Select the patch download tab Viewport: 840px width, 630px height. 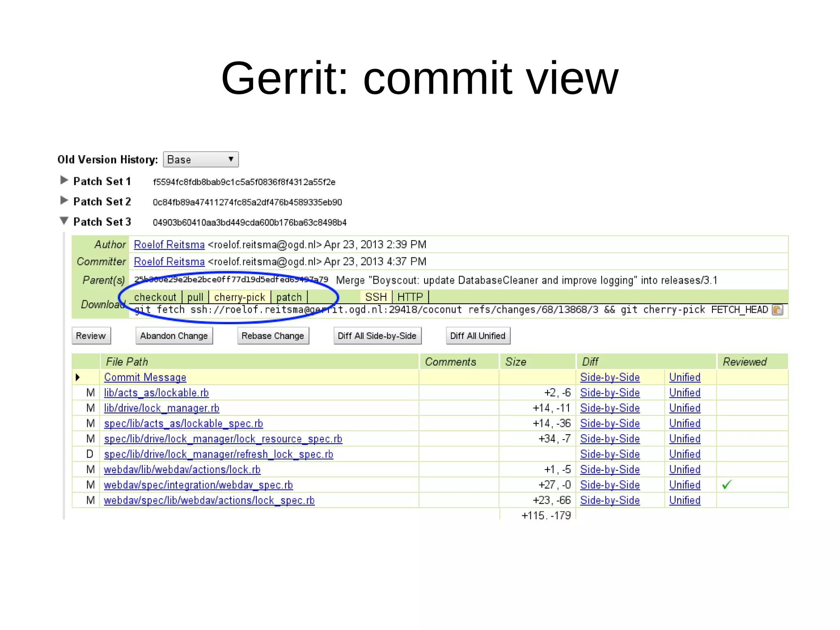(289, 297)
